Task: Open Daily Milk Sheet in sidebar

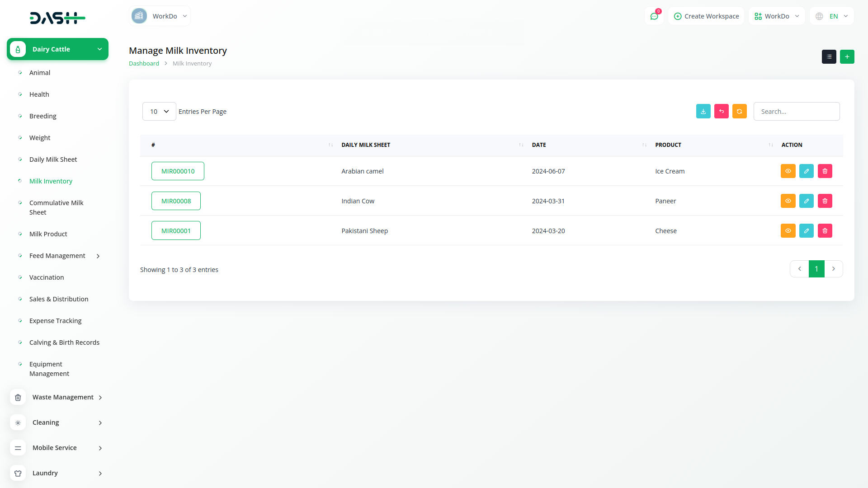Action: tap(53, 160)
